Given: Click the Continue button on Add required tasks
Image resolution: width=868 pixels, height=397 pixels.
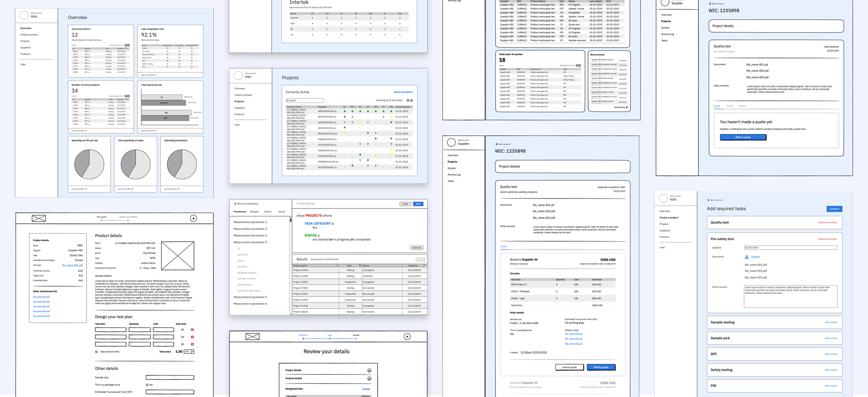Looking at the screenshot, I should tap(834, 209).
